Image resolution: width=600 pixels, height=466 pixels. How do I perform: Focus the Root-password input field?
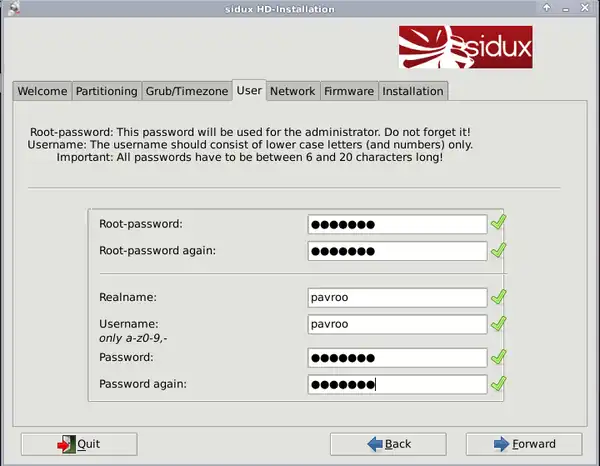tap(397, 224)
